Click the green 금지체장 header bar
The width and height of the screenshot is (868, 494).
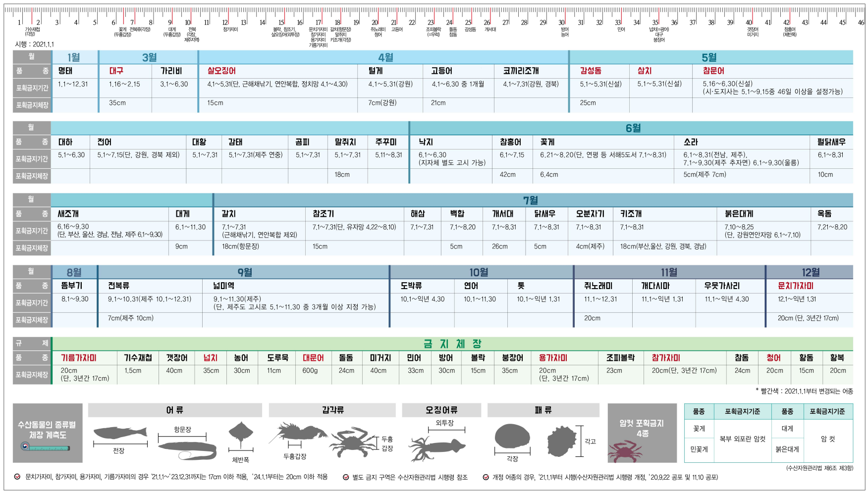[x=452, y=344]
